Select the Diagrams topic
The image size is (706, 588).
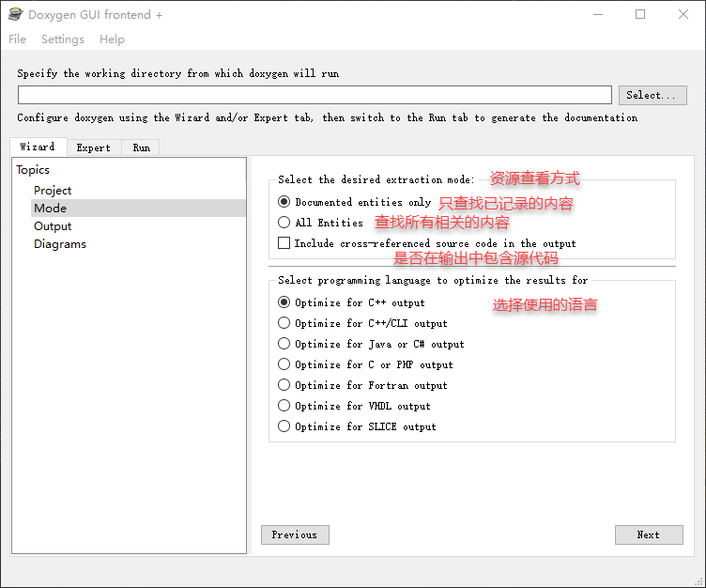(x=60, y=244)
